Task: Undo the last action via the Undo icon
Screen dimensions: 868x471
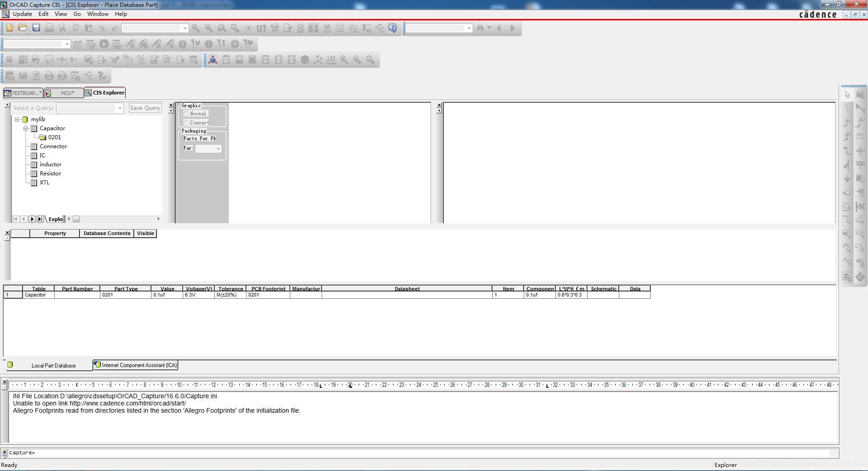Action: tap(101, 28)
